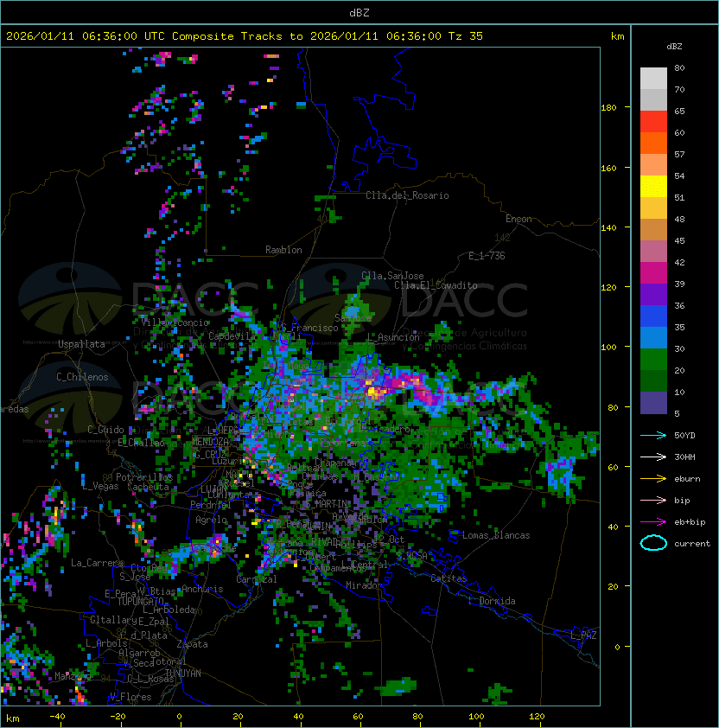Click the y-axis 180 km tick label
719x728 pixels.
608,108
